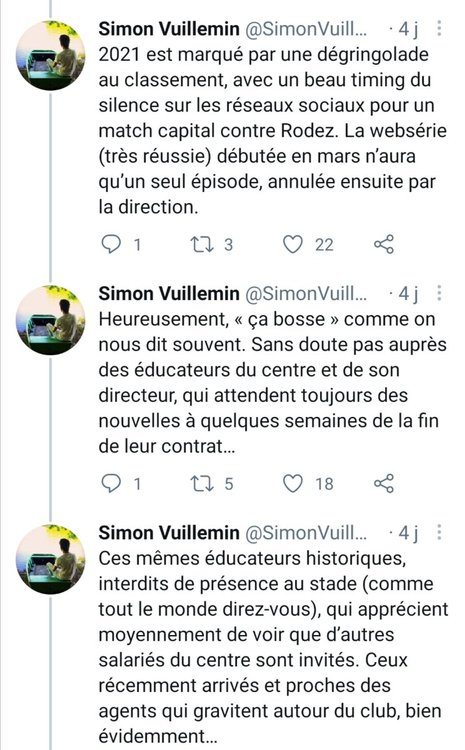Open Simon Vuillemin's name on the third tweet
This screenshot has width=465, height=750.
click(x=169, y=532)
